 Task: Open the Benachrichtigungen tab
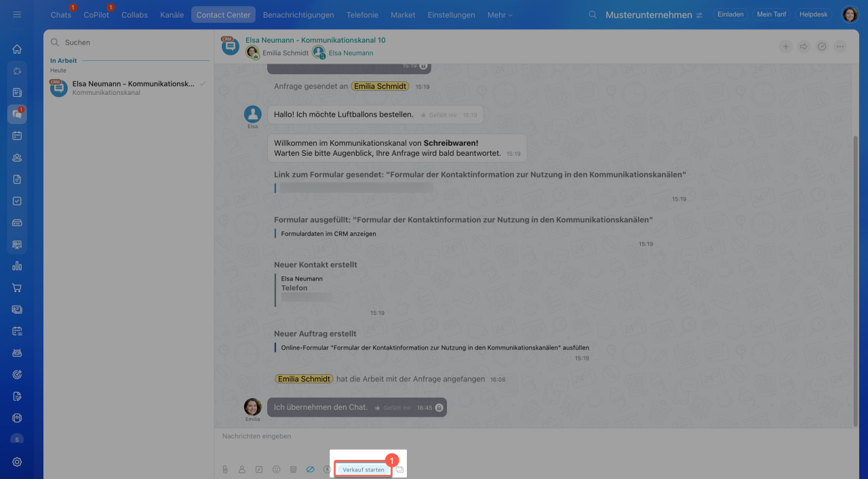(298, 15)
